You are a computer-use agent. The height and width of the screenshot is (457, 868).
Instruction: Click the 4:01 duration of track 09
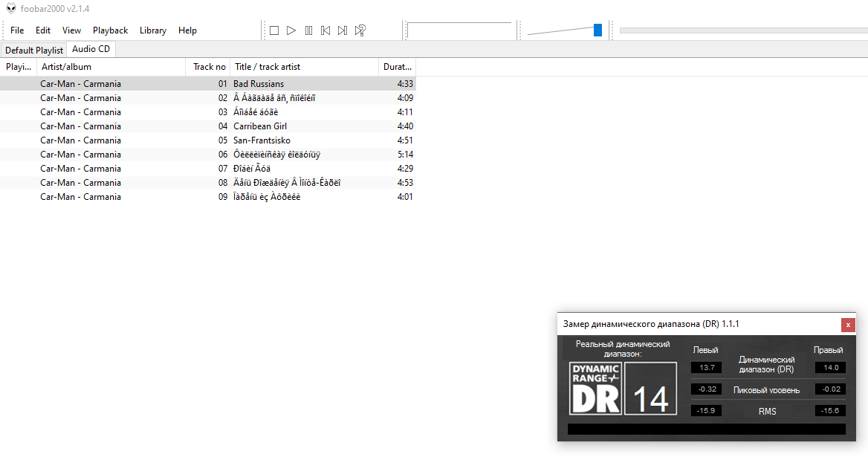pos(405,196)
